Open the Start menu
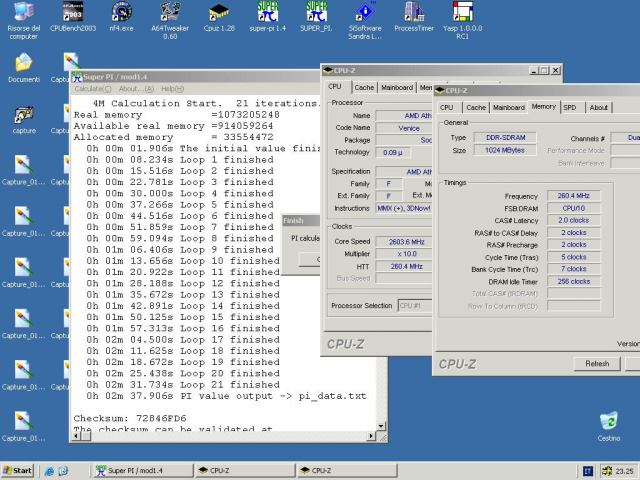The width and height of the screenshot is (640, 480). [17, 471]
